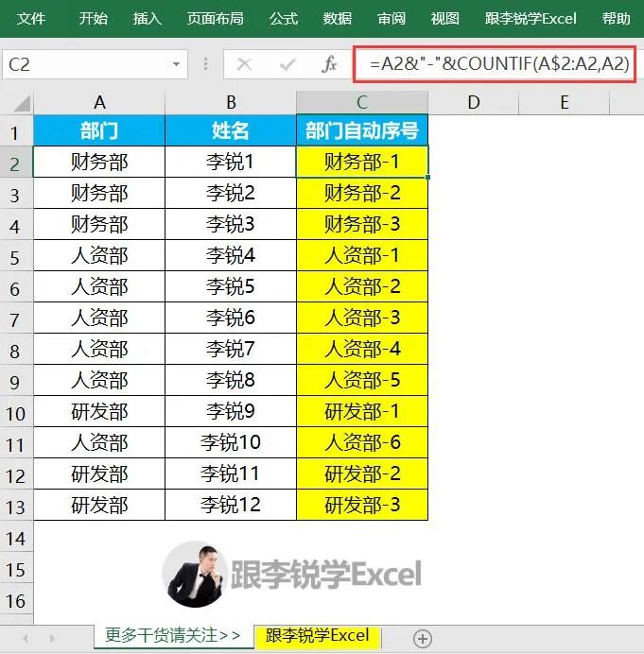Select cell containing 人资部-5
This screenshot has height=654, width=644.
(362, 380)
